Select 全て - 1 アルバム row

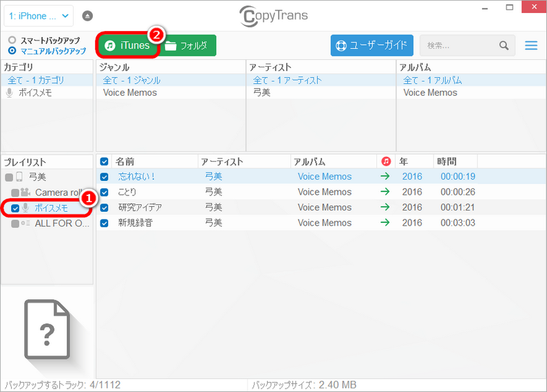[471, 80]
